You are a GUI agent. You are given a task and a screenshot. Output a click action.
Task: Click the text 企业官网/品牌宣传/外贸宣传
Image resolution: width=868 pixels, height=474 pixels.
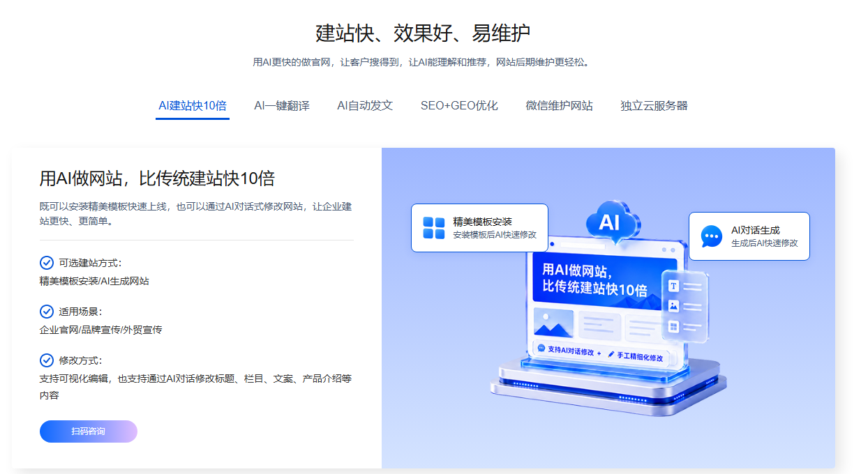[x=100, y=330]
